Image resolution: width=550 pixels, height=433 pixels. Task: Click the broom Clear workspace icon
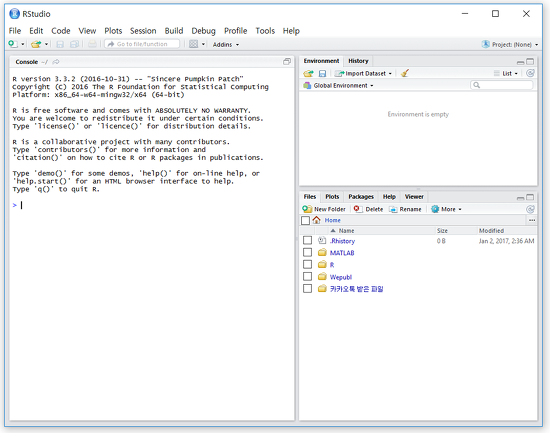[x=405, y=73]
